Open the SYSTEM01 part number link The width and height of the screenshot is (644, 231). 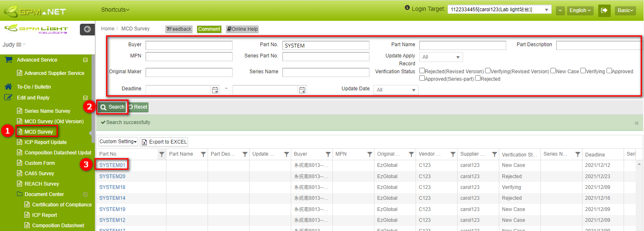[x=112, y=165]
